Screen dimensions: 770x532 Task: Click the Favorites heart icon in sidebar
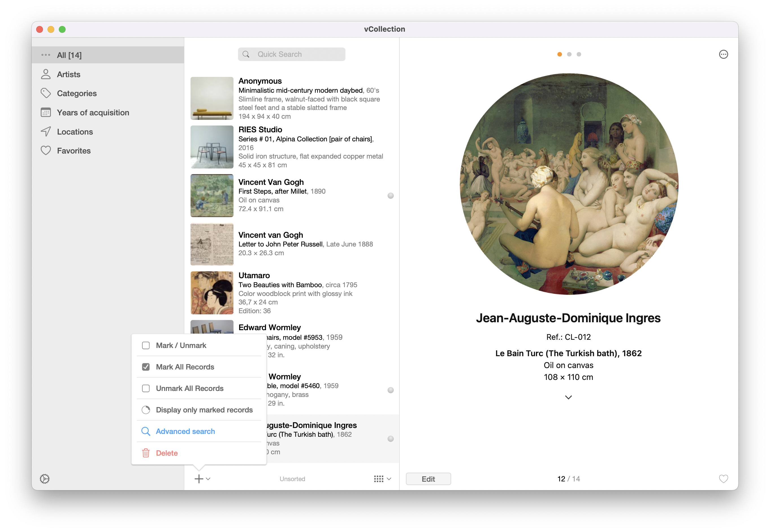pos(46,151)
